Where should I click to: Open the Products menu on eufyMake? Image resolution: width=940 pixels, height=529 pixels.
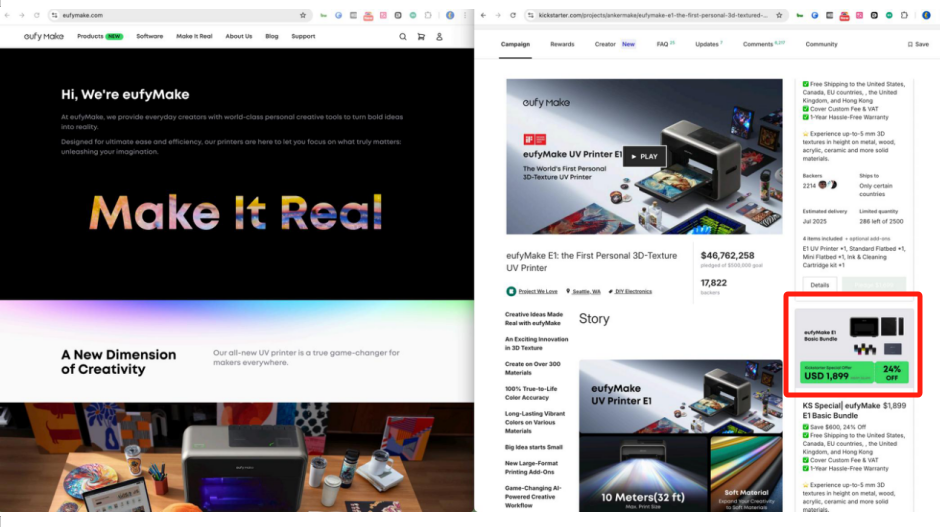(98, 36)
